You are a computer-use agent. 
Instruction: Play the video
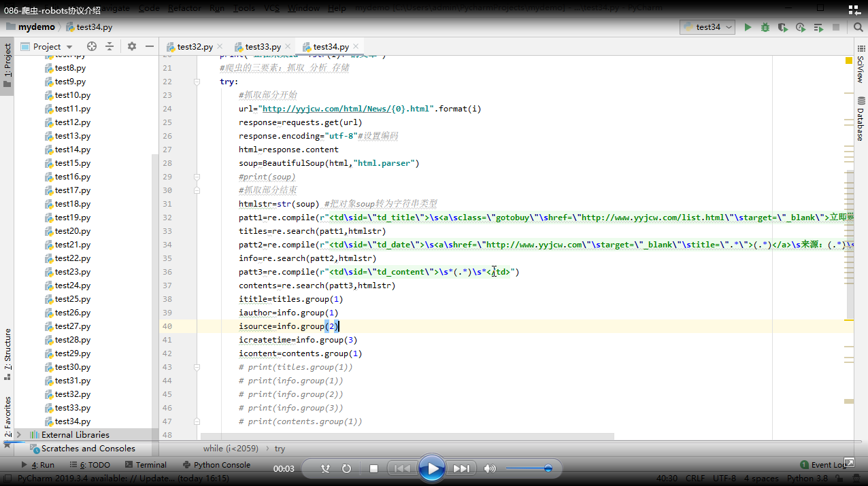[432, 468]
